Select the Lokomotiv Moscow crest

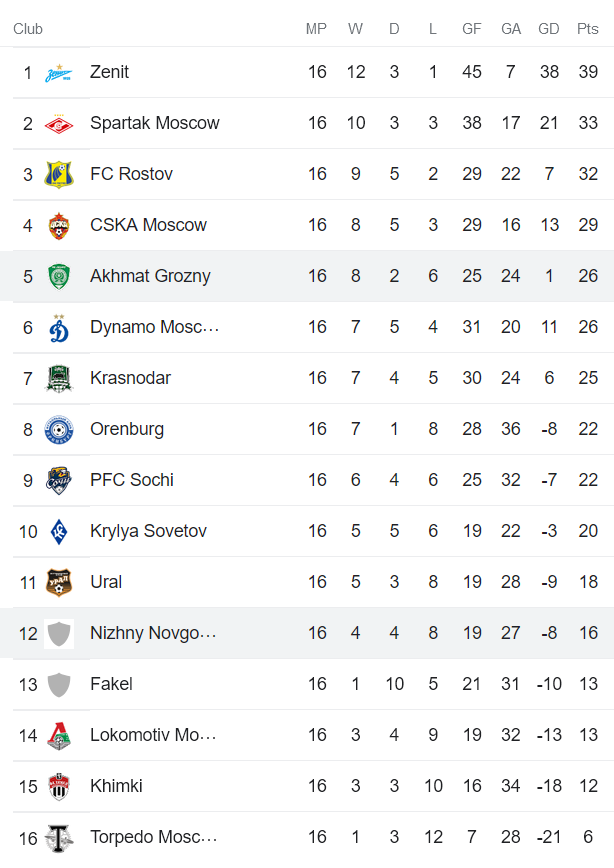(x=59, y=735)
